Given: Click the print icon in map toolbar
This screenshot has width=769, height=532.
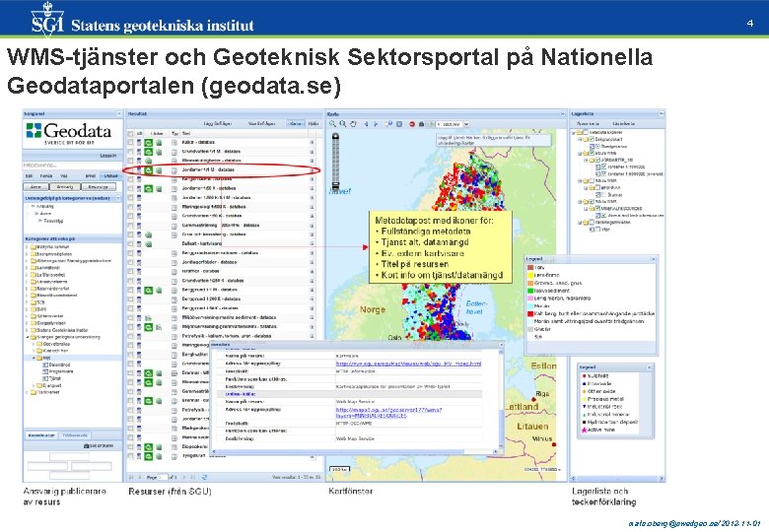Looking at the screenshot, I should click(x=421, y=124).
